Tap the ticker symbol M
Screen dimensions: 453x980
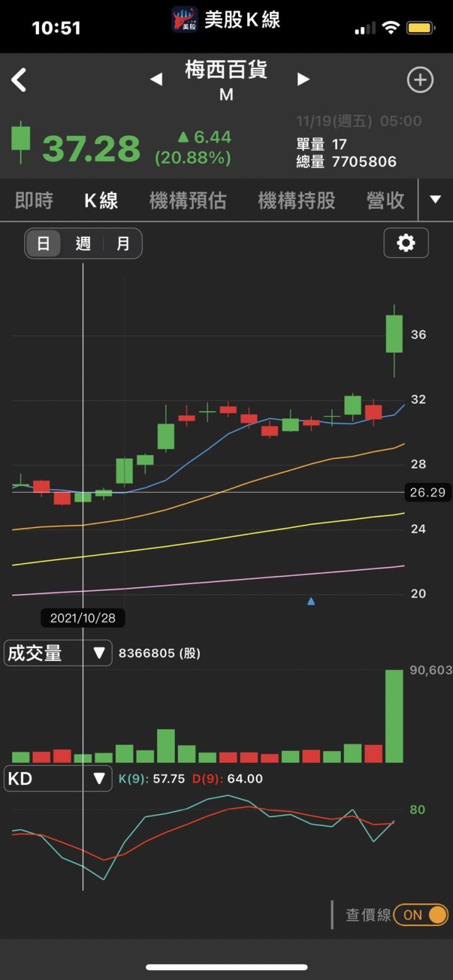tap(226, 95)
